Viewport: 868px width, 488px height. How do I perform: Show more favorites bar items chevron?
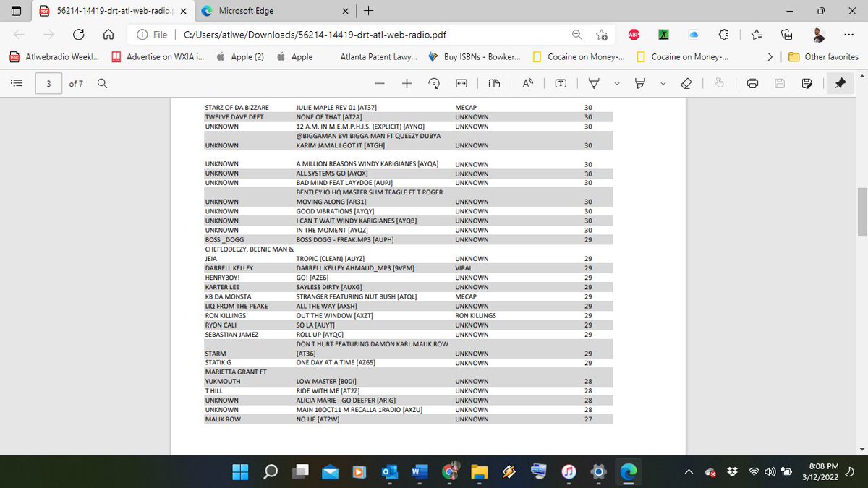(771, 56)
